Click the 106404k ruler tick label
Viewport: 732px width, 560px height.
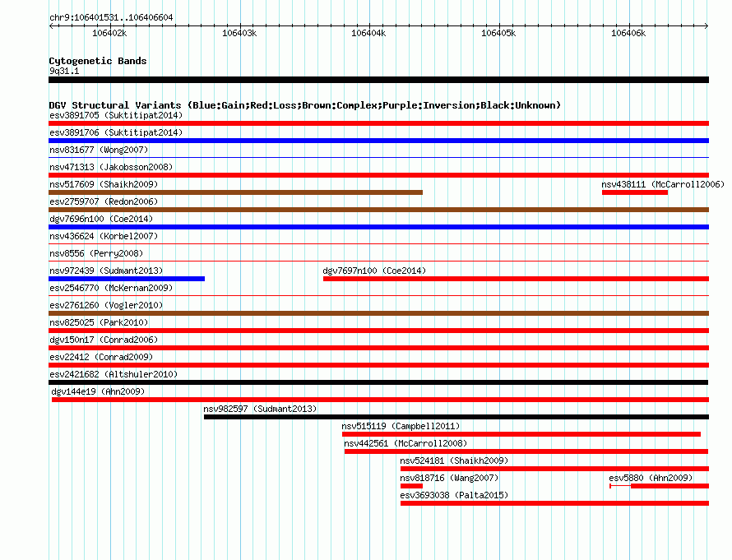tap(368, 33)
